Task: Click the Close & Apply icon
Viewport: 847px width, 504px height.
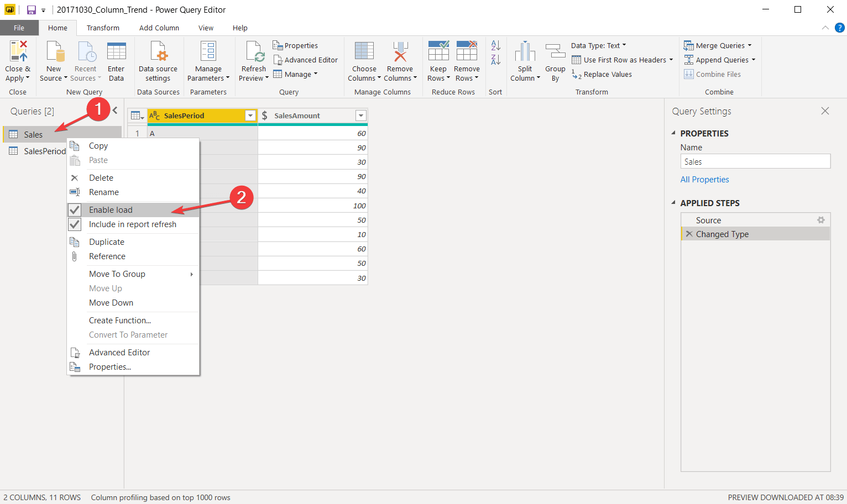Action: pos(17,51)
